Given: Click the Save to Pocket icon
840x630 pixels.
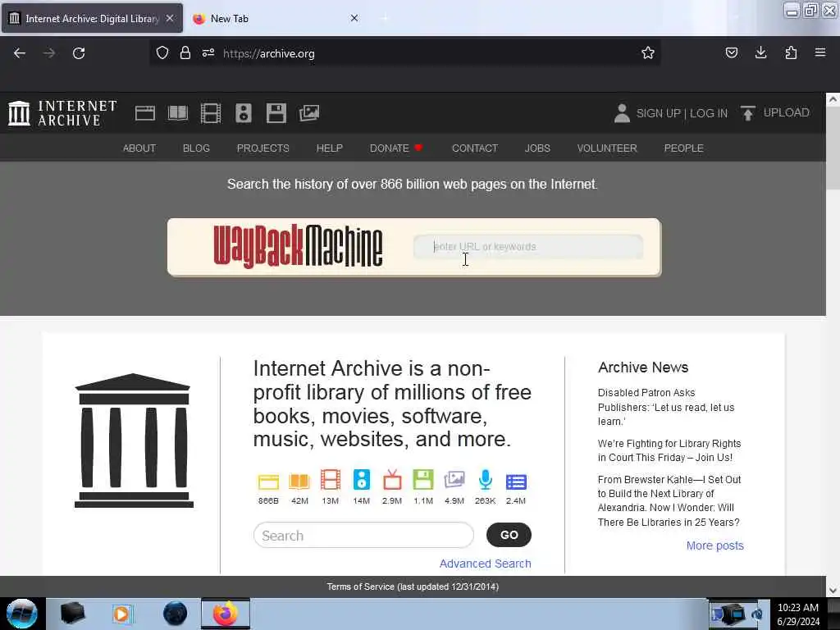Looking at the screenshot, I should tap(731, 52).
